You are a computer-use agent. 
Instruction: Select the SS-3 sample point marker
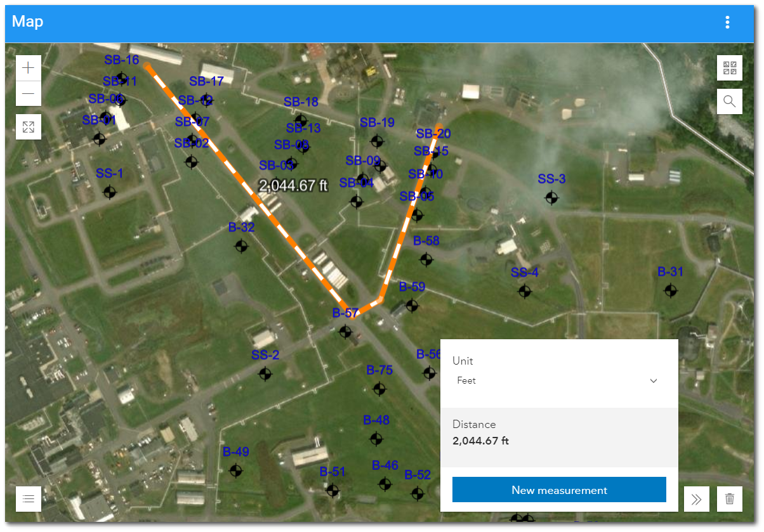tap(552, 198)
